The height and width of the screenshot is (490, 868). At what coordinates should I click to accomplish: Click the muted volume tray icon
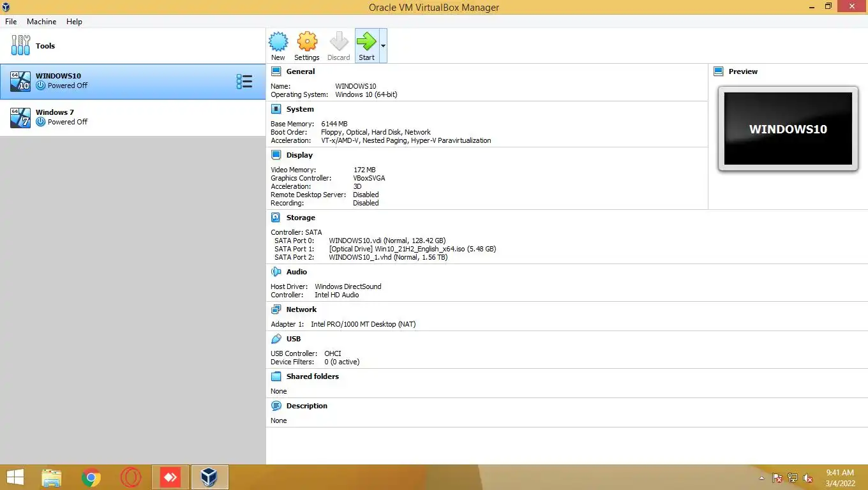pos(808,478)
